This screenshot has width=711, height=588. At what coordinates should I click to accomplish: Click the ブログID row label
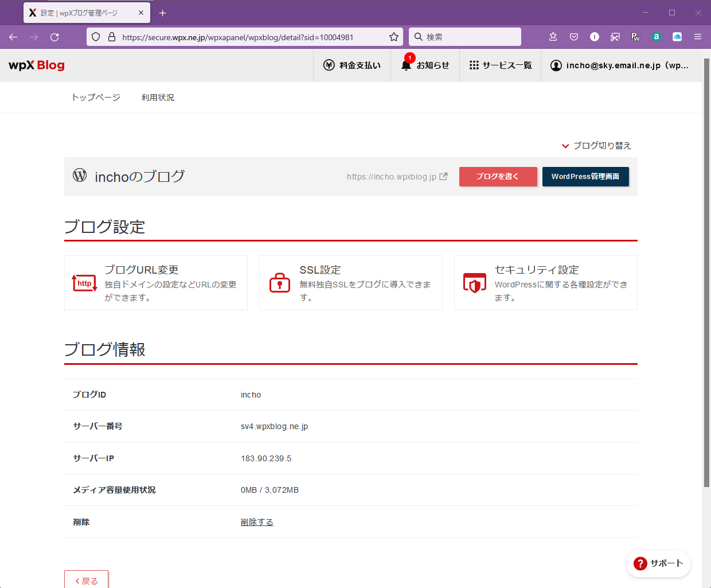(x=89, y=395)
